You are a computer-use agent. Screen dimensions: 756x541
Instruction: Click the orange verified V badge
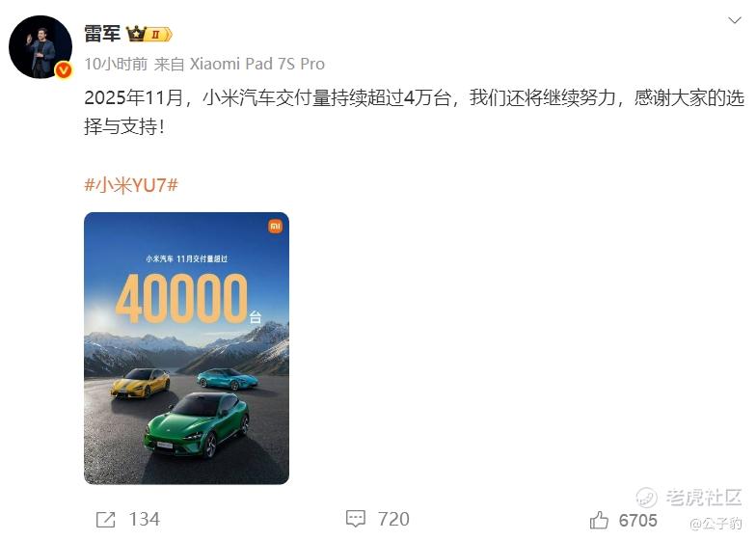[64, 70]
